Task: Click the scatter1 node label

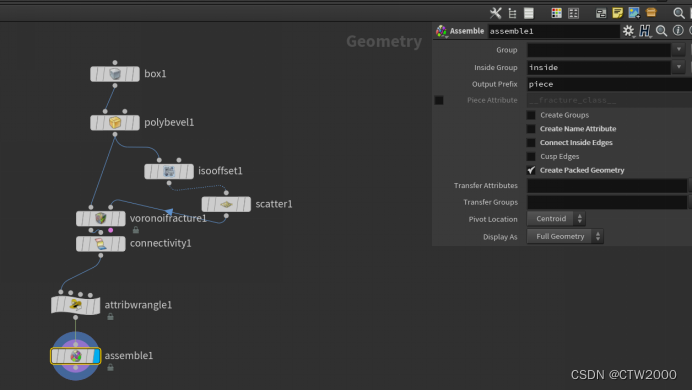Action: (274, 204)
